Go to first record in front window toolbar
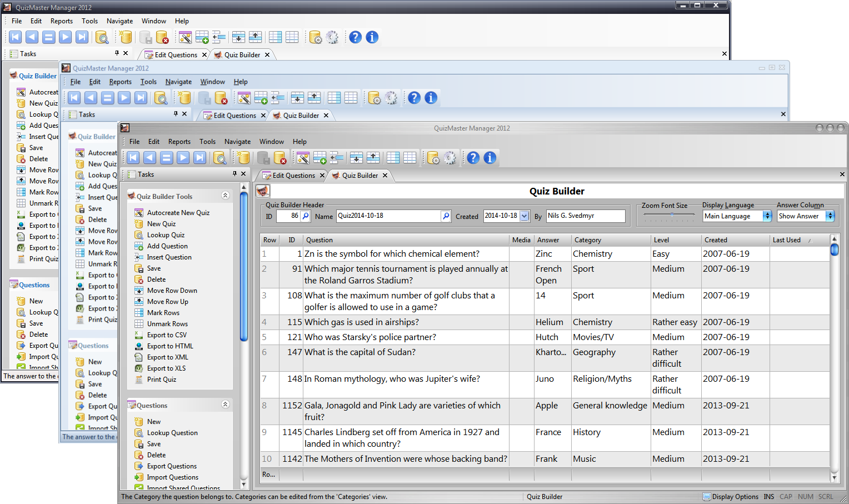Viewport: 849px width, 504px height. 133,158
